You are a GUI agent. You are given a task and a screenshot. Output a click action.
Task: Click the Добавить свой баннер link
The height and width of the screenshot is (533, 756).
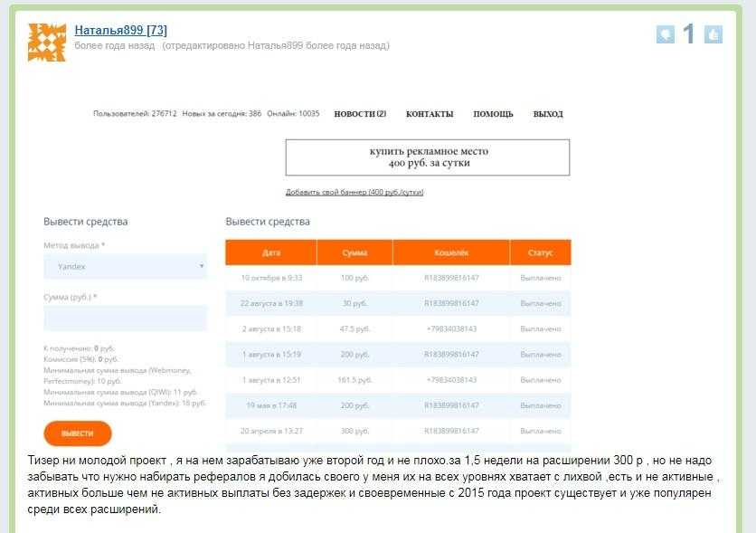pos(354,192)
